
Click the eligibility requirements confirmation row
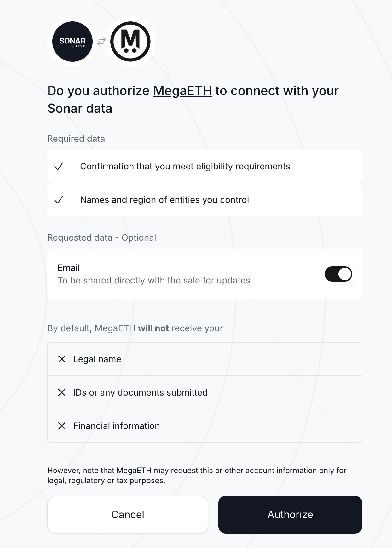coord(205,166)
